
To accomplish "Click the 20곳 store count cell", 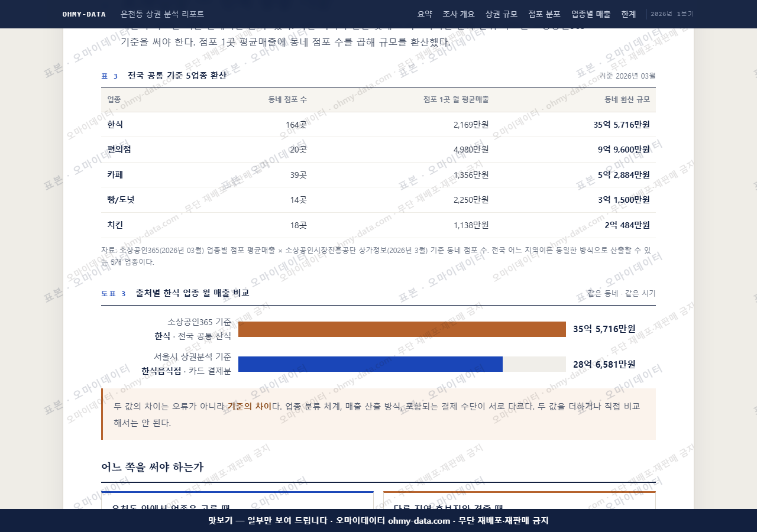I will click(298, 150).
